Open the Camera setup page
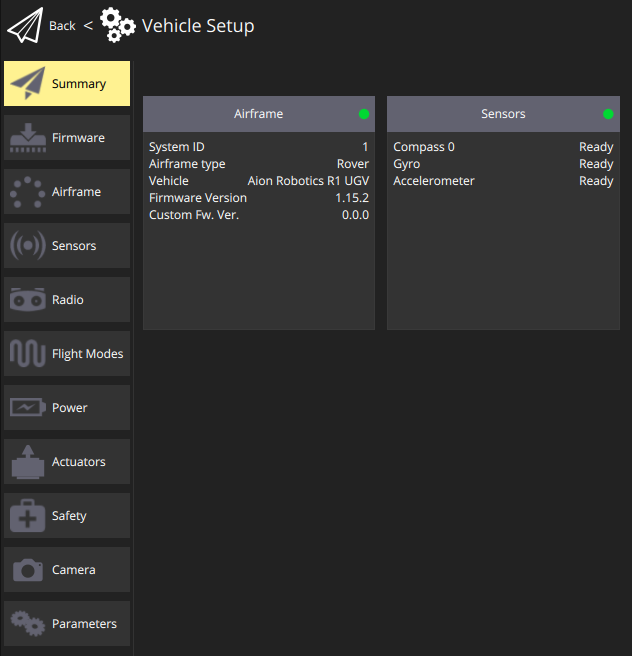The height and width of the screenshot is (656, 632). point(67,569)
